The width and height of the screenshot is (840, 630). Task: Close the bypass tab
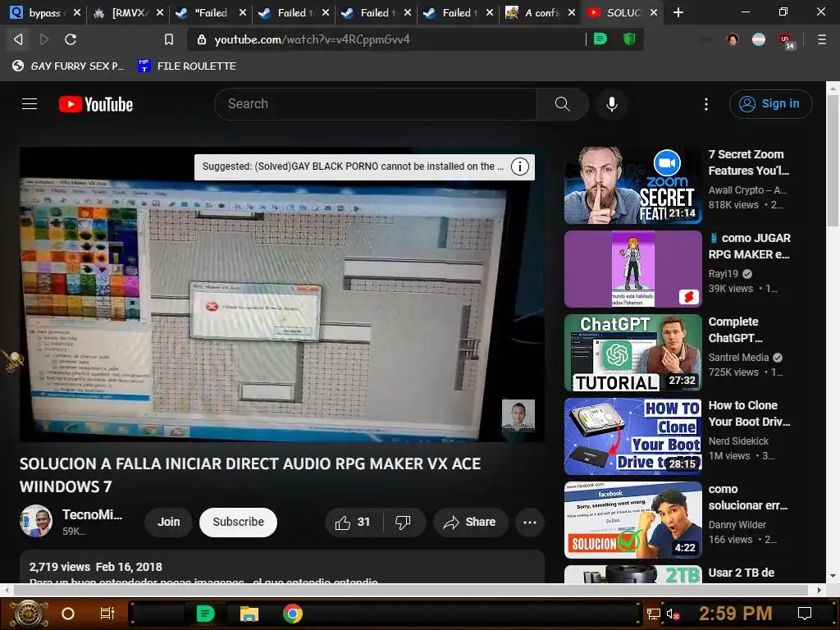[77, 12]
